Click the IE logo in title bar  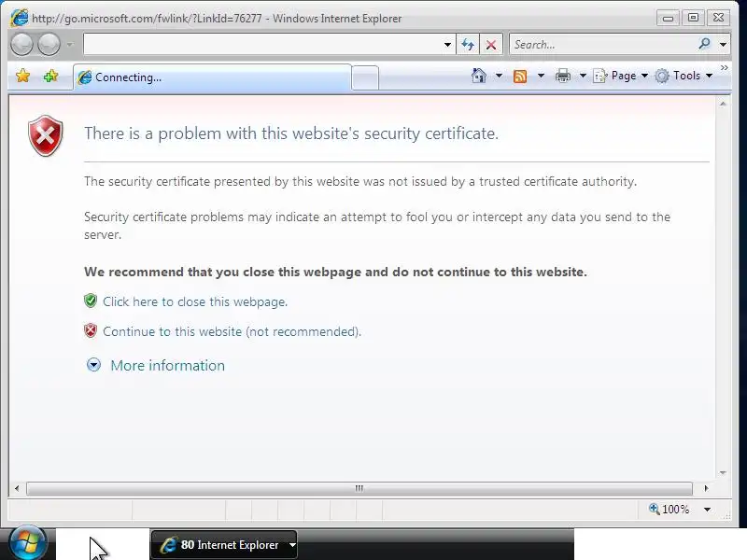[x=20, y=18]
